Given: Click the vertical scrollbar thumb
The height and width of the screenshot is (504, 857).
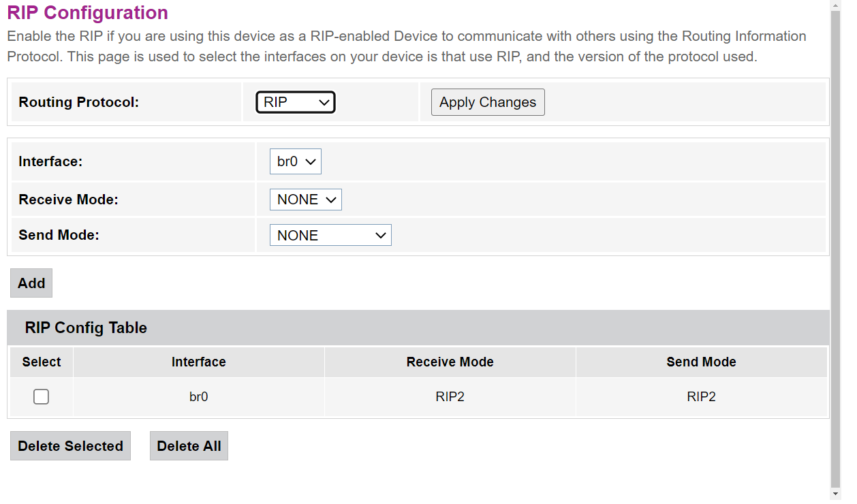Looking at the screenshot, I should tap(836, 245).
